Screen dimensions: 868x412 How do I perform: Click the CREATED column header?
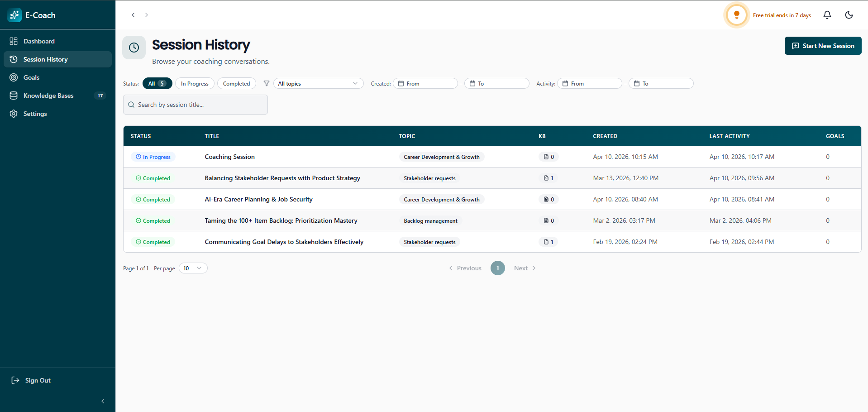tap(605, 136)
